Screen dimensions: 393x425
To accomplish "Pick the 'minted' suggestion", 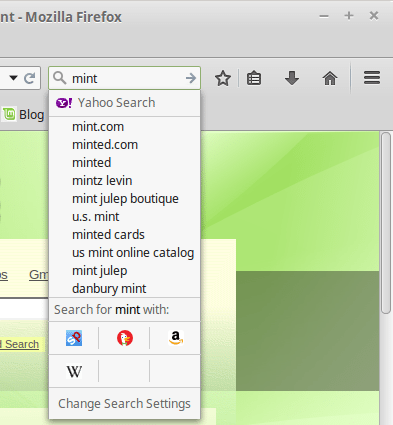I will 125,163.
